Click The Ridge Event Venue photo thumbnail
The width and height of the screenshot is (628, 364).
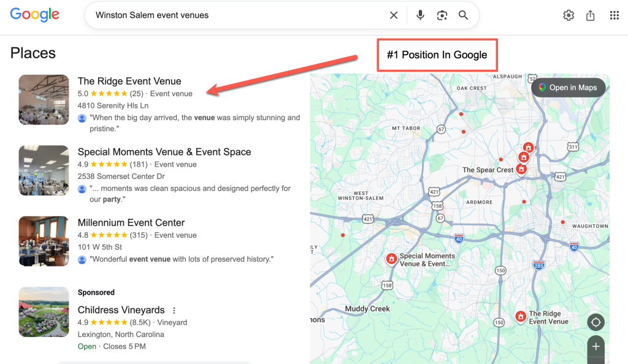coord(44,100)
